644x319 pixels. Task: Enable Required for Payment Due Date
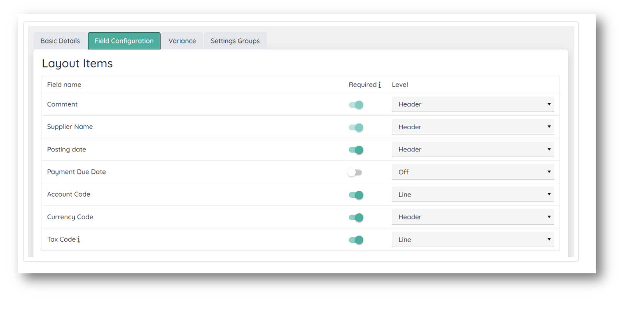click(x=355, y=173)
